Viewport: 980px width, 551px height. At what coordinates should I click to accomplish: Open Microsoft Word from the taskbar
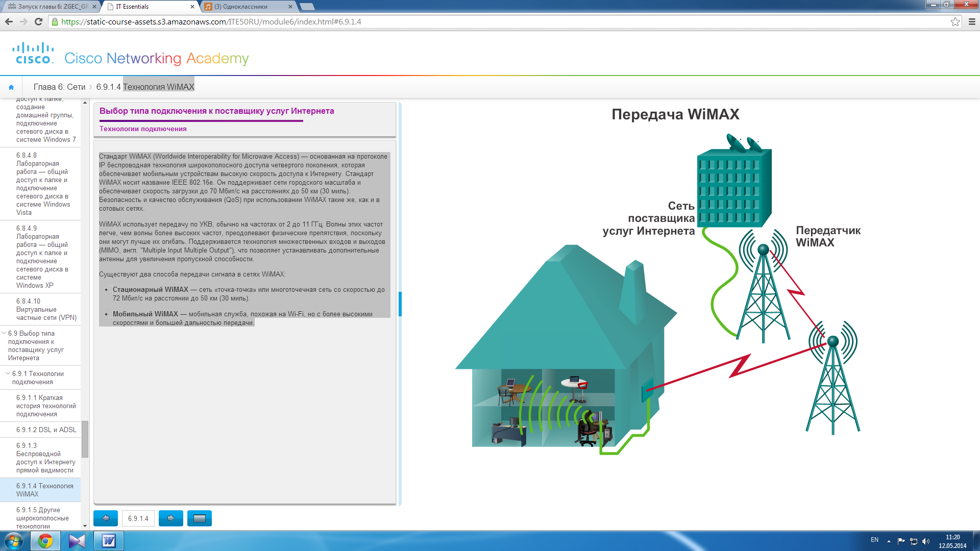(x=109, y=541)
